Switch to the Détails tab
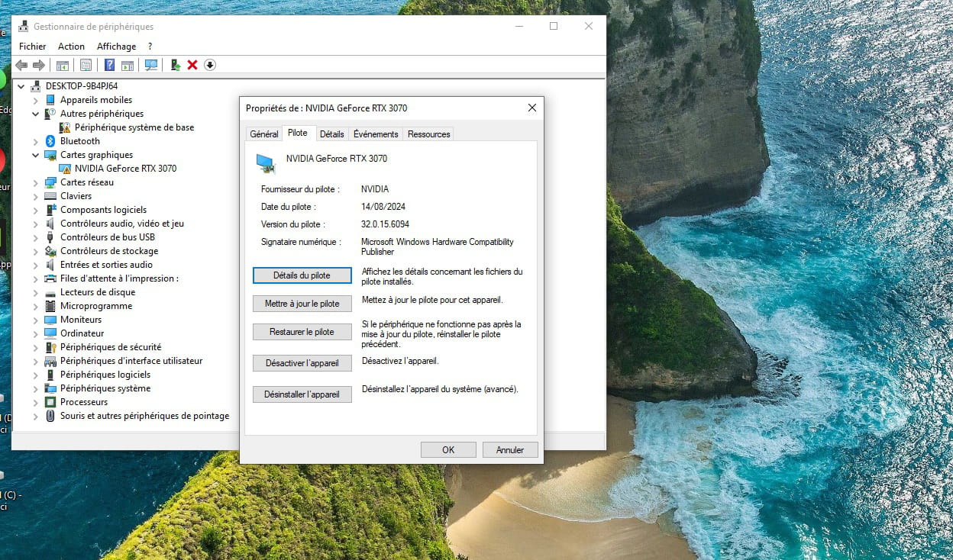953x560 pixels. (331, 134)
